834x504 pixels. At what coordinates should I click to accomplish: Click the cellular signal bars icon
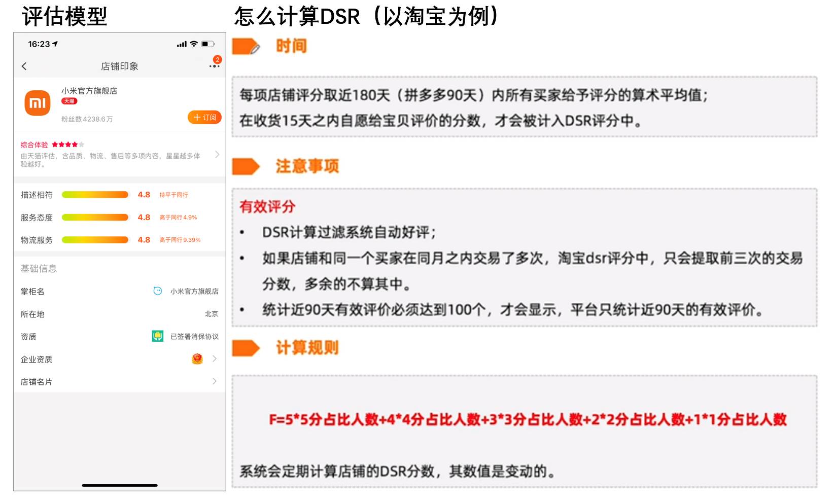coord(182,45)
